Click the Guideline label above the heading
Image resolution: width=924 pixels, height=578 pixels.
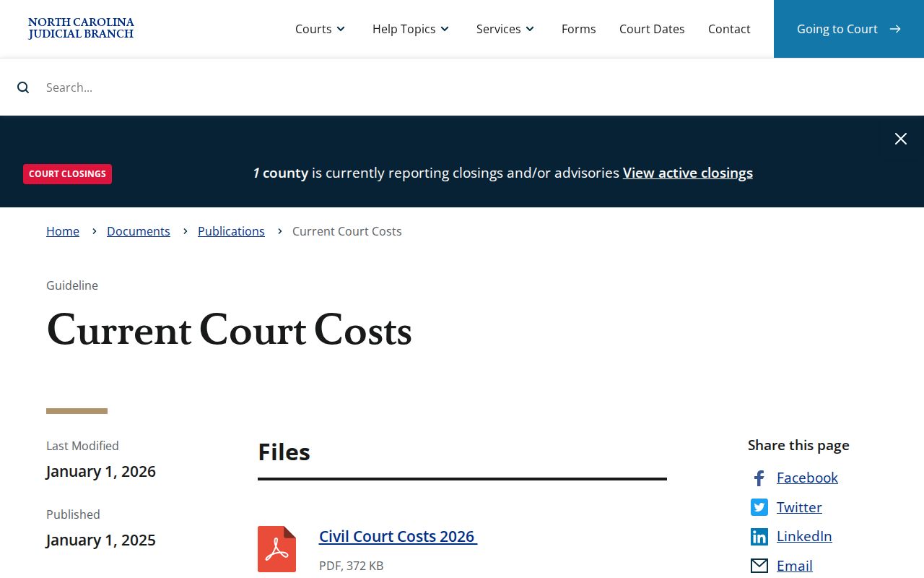tap(72, 285)
